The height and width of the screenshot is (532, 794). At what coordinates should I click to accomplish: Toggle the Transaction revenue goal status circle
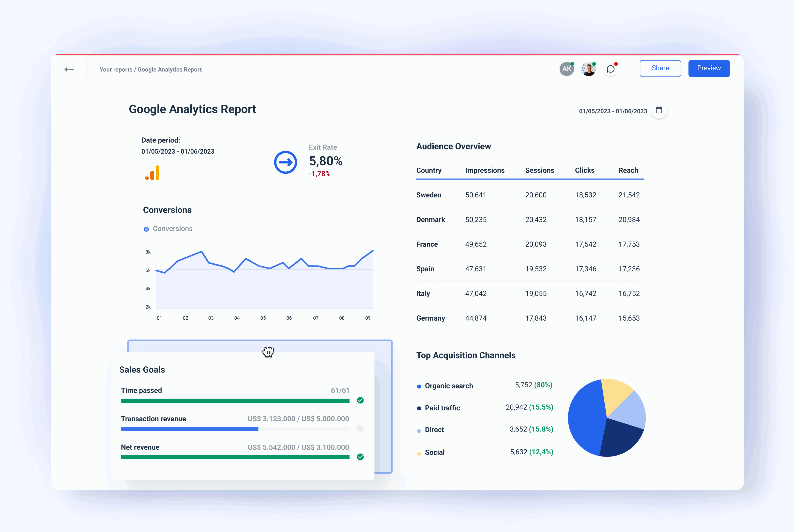360,429
